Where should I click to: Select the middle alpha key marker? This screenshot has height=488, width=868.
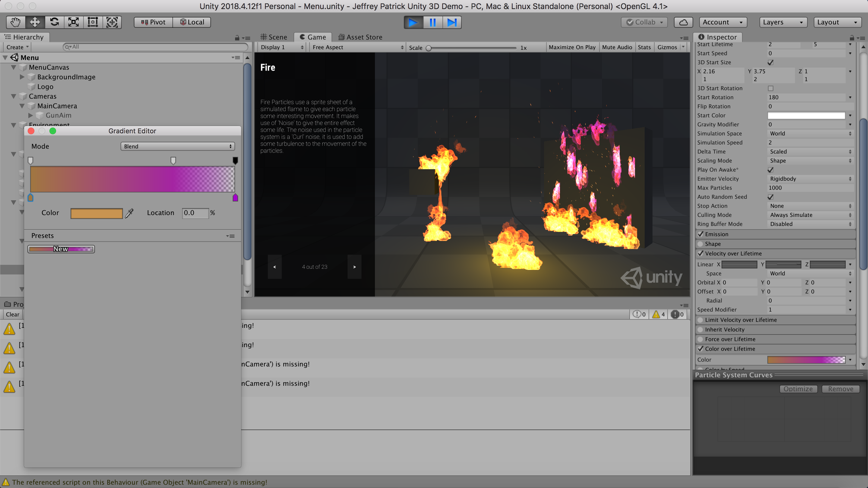[x=173, y=160]
